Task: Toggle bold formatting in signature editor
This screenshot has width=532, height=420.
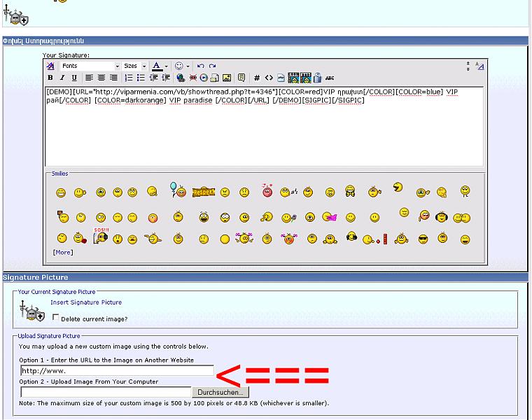Action: tap(50, 78)
